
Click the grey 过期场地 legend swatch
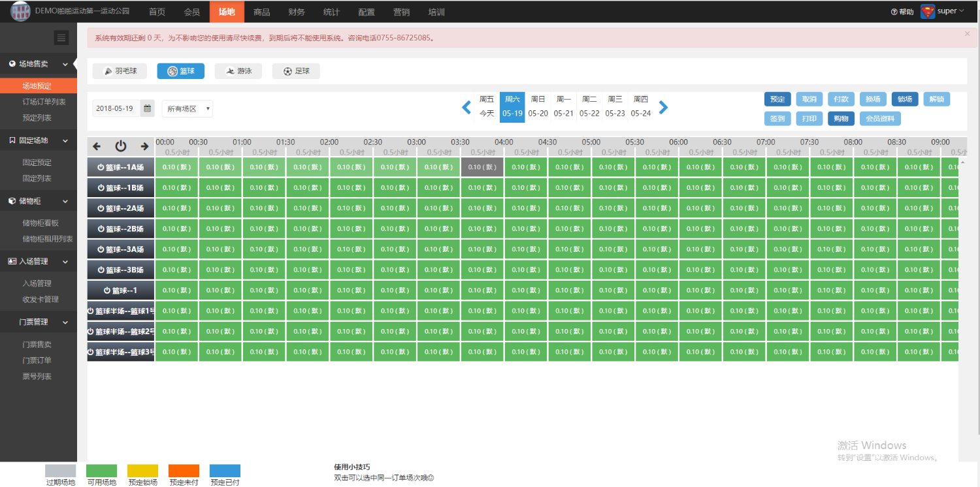61,471
